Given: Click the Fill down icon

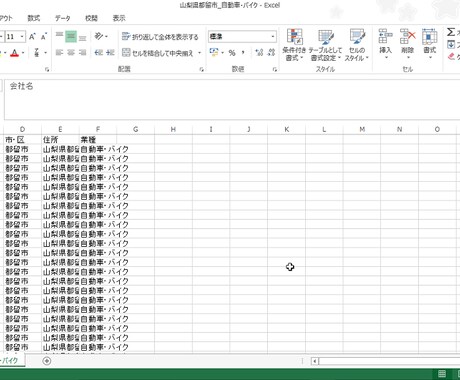Looking at the screenshot, I should coord(451,44).
